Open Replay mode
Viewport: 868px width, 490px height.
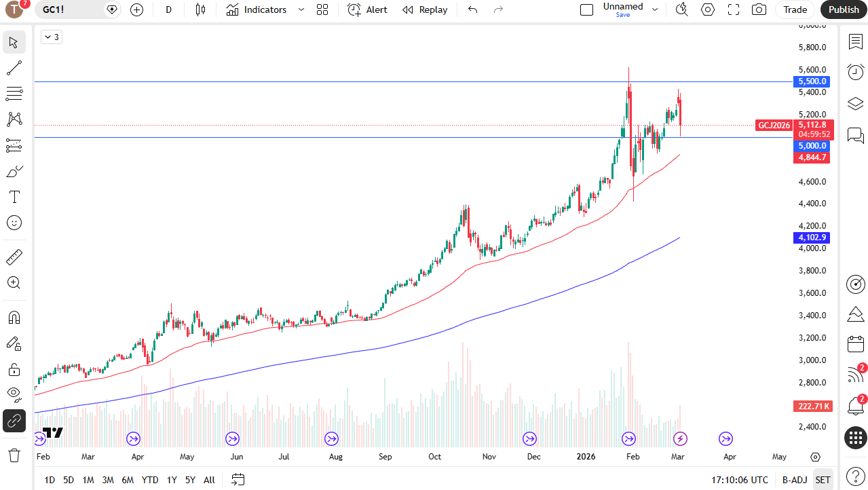tap(424, 10)
